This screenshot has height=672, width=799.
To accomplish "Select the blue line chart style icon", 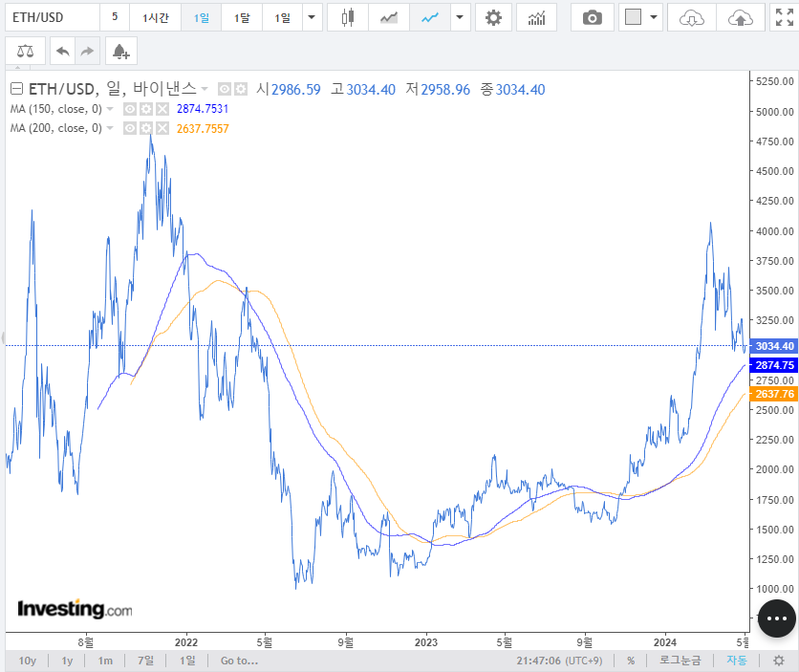I will coord(429,18).
